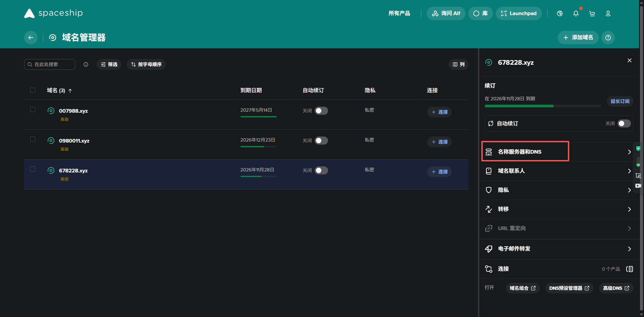Image resolution: width=644 pixels, height=317 pixels.
Task: Expand 转移 section chevron
Action: tap(630, 209)
